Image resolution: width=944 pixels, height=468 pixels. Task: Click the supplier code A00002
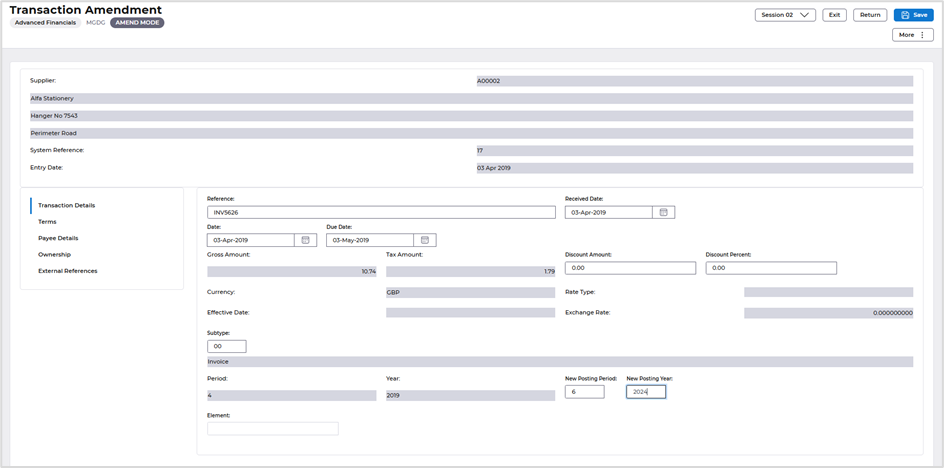(695, 81)
